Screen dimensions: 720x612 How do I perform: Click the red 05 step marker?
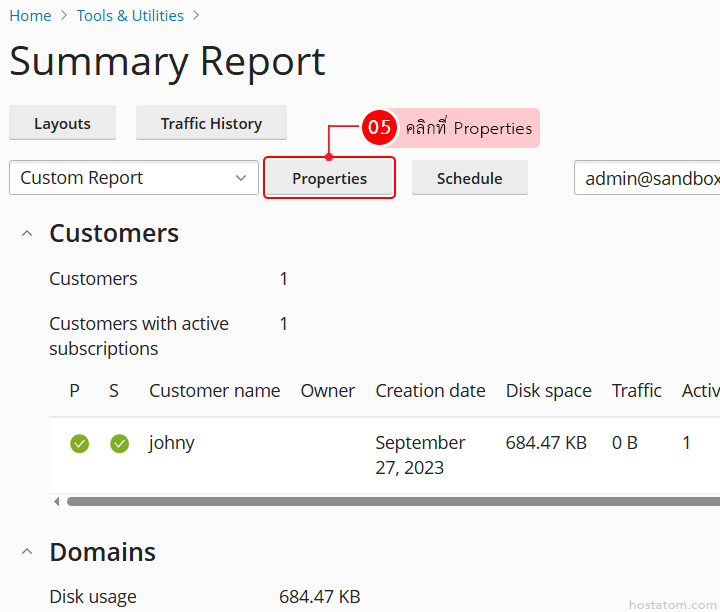[379, 128]
